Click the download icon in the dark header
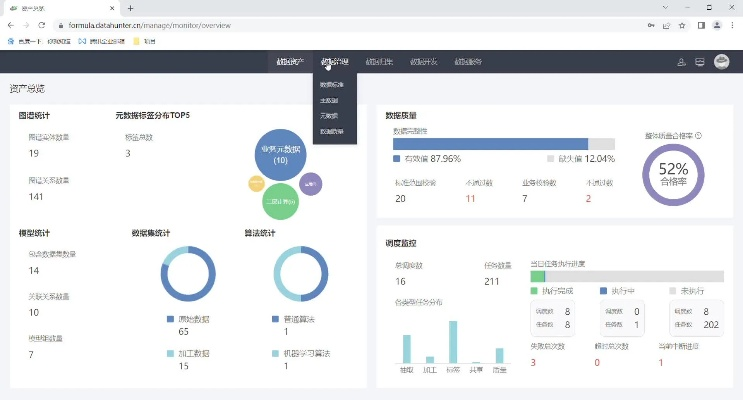This screenshot has width=743, height=400. (x=681, y=62)
